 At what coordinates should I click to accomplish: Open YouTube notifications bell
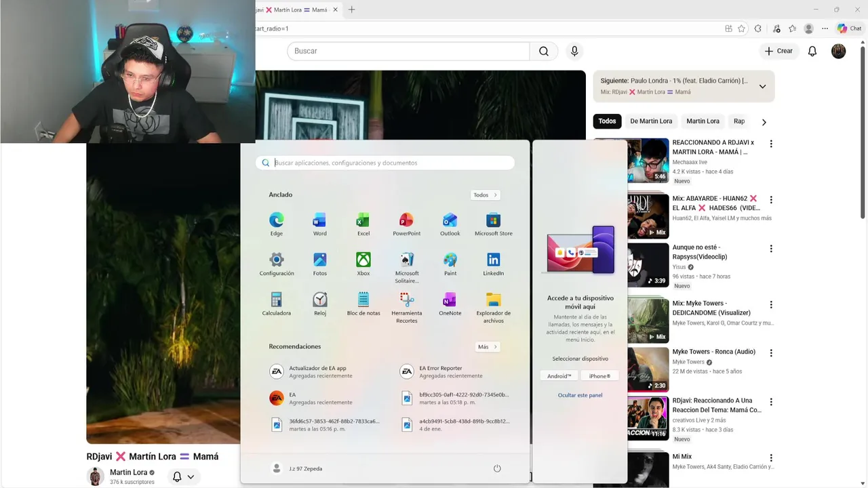(x=812, y=51)
